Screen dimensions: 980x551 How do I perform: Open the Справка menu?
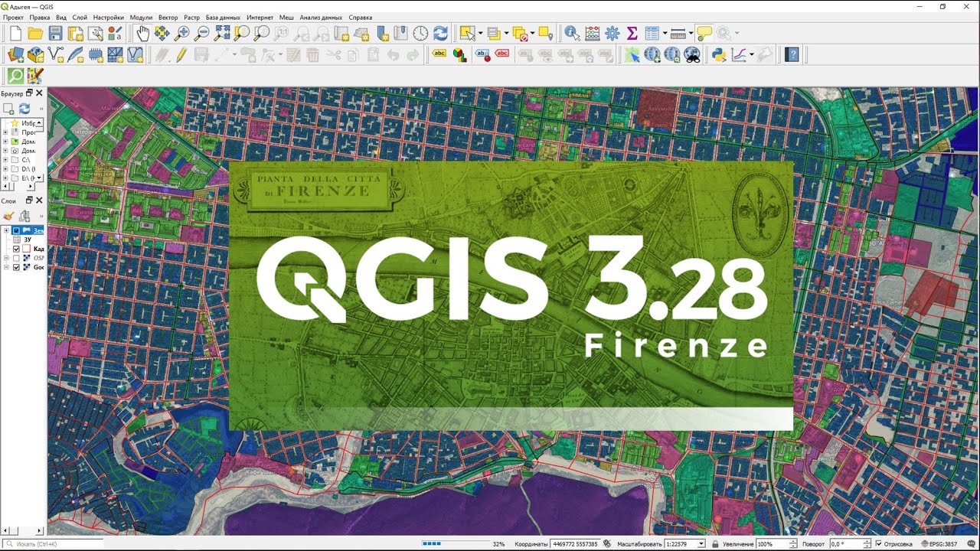[x=361, y=17]
